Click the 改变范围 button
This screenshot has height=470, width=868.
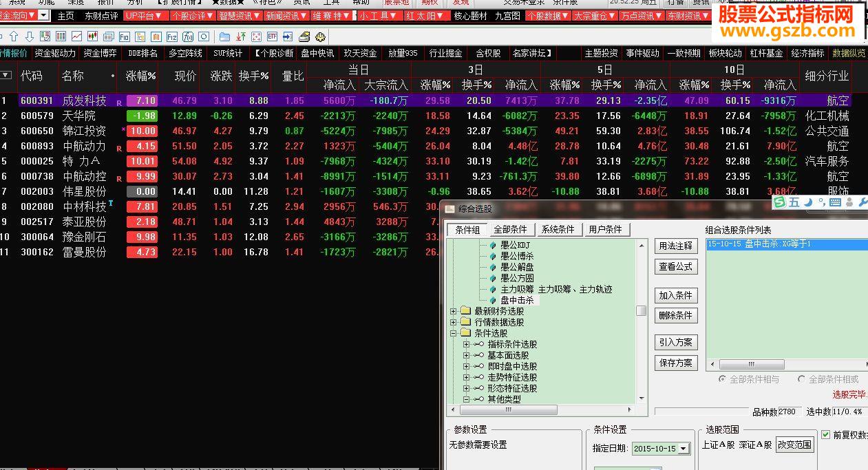pyautogui.click(x=794, y=445)
